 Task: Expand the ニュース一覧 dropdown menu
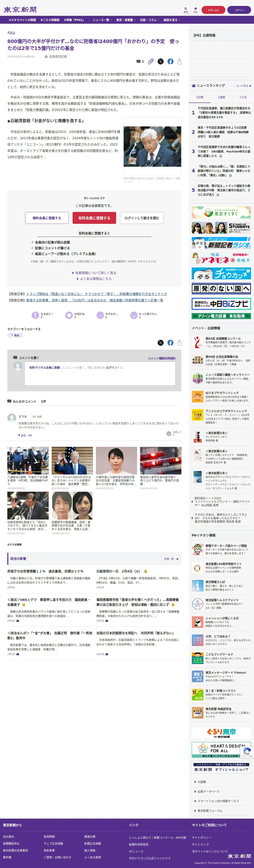[x=102, y=20]
